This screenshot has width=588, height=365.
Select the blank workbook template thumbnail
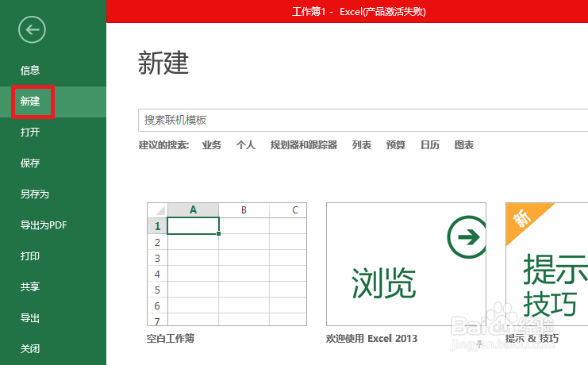(x=227, y=264)
